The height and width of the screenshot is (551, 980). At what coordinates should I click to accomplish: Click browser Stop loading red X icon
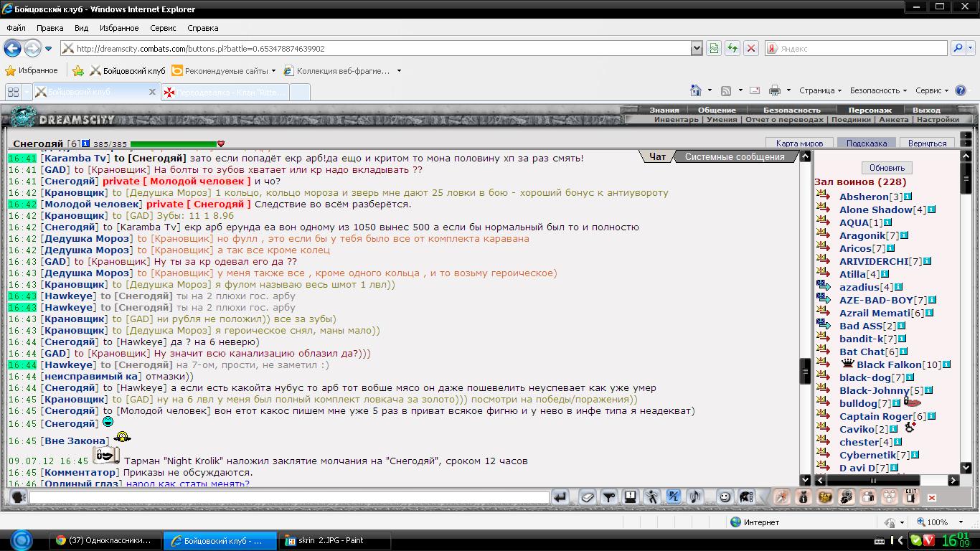point(750,48)
